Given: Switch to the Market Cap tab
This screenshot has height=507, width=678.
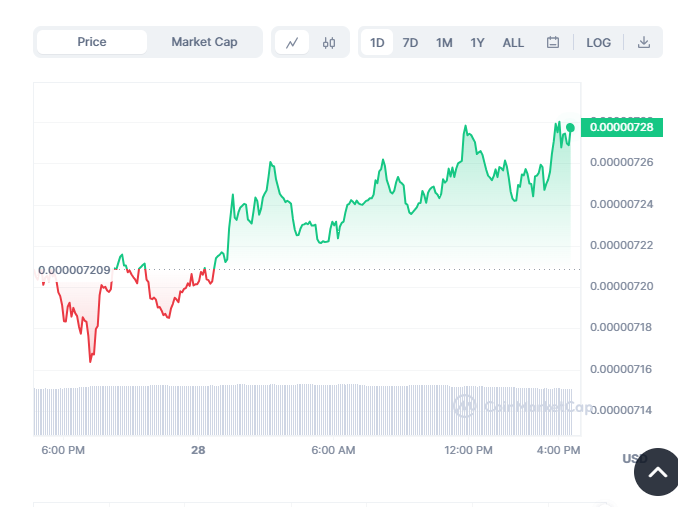Looking at the screenshot, I should pos(204,42).
